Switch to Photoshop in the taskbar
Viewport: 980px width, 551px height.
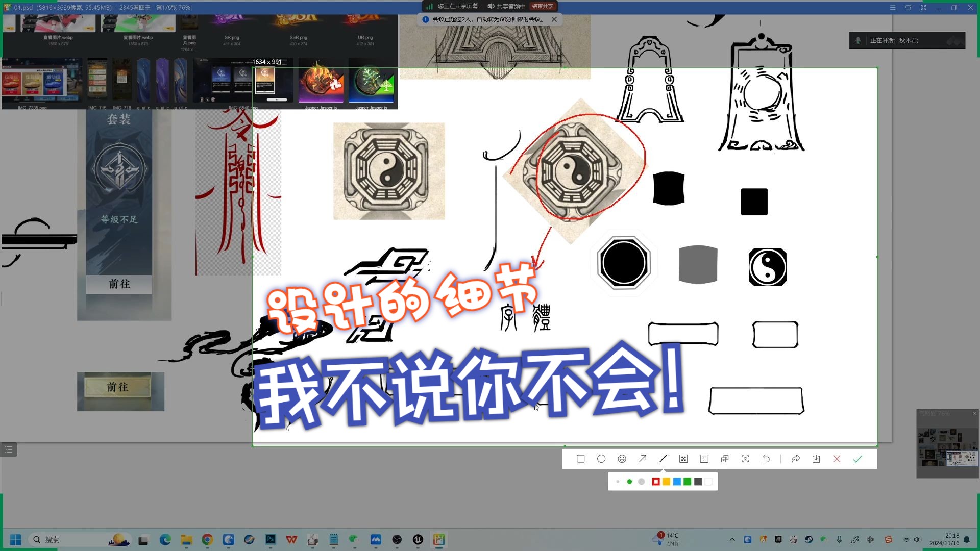[271, 539]
